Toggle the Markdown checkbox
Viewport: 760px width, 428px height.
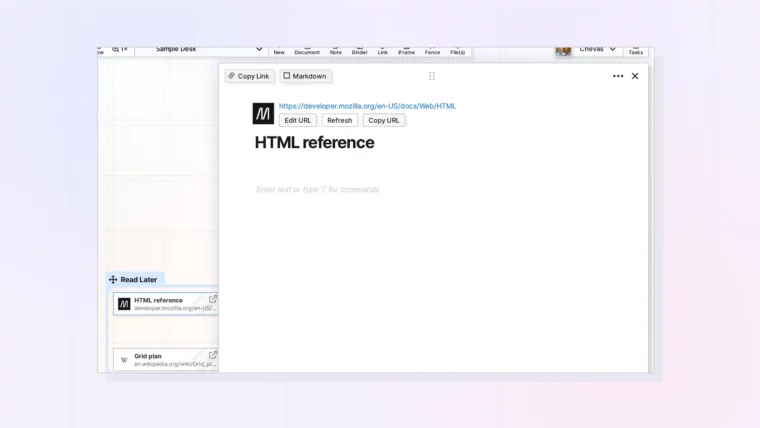pyautogui.click(x=286, y=76)
